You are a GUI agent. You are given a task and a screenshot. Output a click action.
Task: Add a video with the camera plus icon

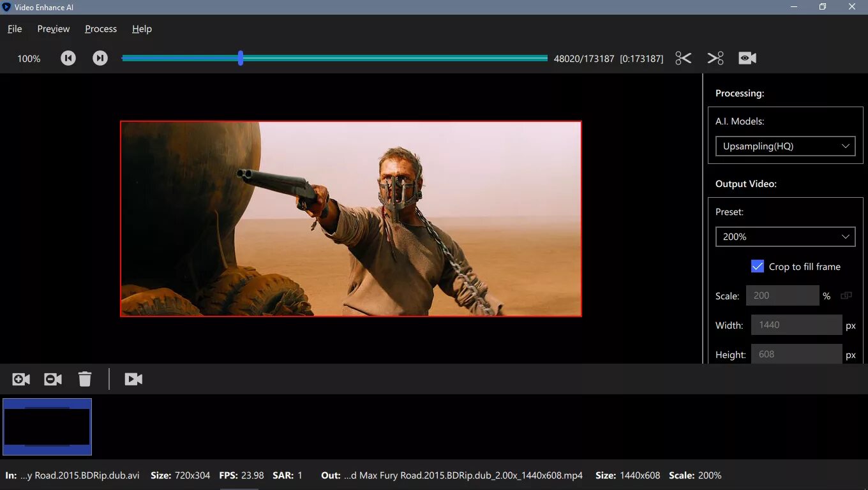[21, 379]
